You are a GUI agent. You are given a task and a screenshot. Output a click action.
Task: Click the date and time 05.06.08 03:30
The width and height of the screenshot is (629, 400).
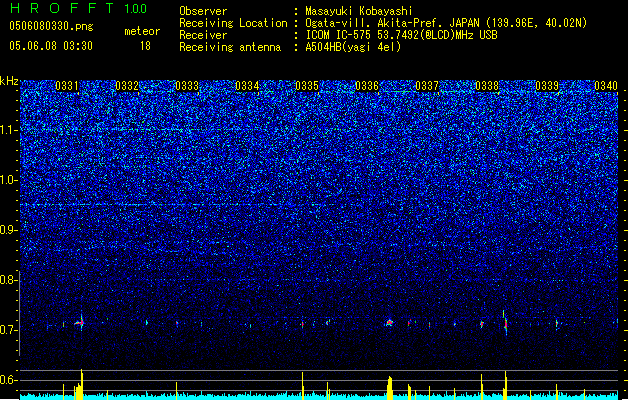point(51,46)
